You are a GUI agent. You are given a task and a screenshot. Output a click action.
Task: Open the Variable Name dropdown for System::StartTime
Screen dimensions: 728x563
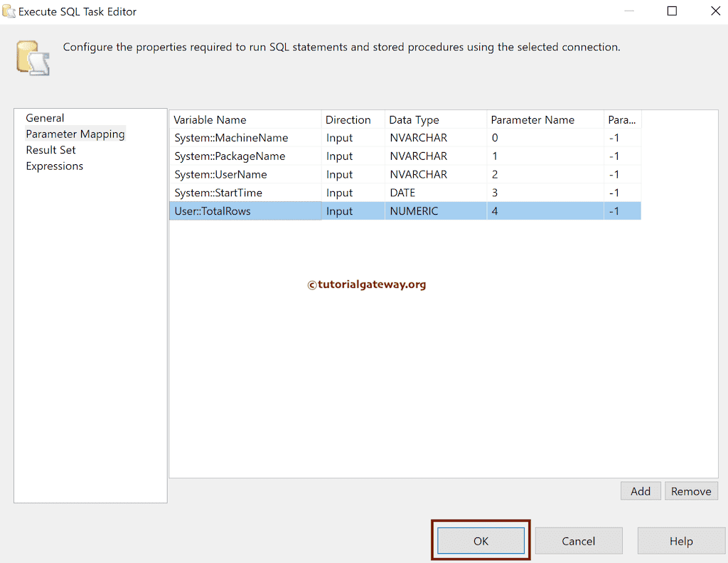coord(245,192)
